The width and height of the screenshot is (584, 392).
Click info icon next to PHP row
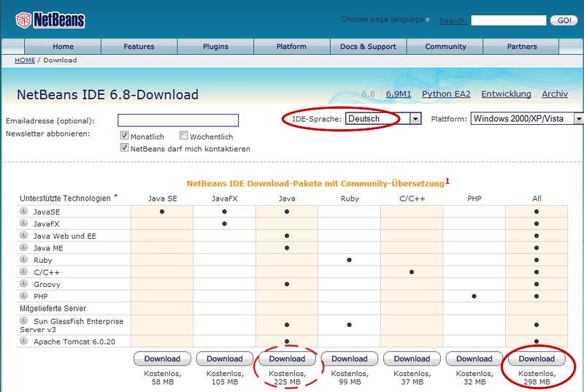23,296
